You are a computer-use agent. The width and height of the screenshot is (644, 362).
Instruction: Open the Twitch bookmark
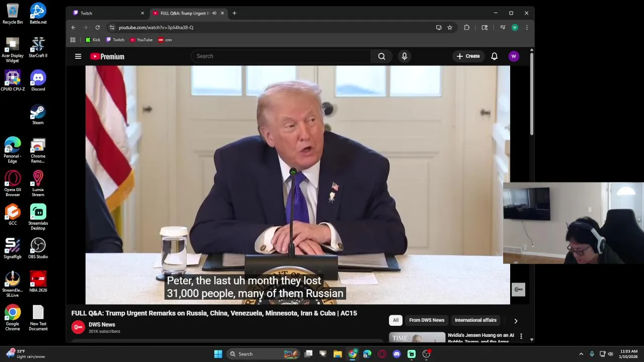point(115,40)
